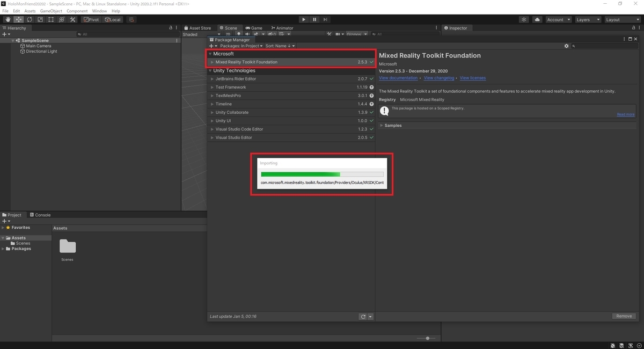Open the Package Manager settings gear icon
Viewport: 644px width, 349px height.
pos(566,46)
